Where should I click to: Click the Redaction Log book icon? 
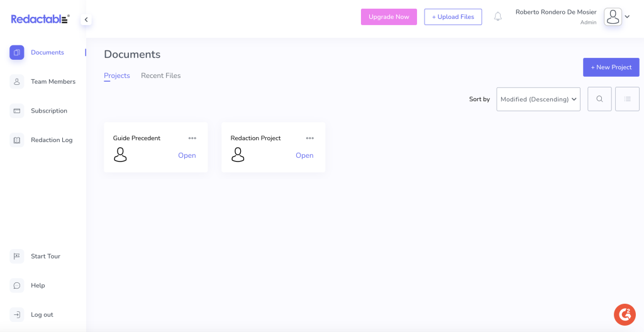pyautogui.click(x=17, y=140)
